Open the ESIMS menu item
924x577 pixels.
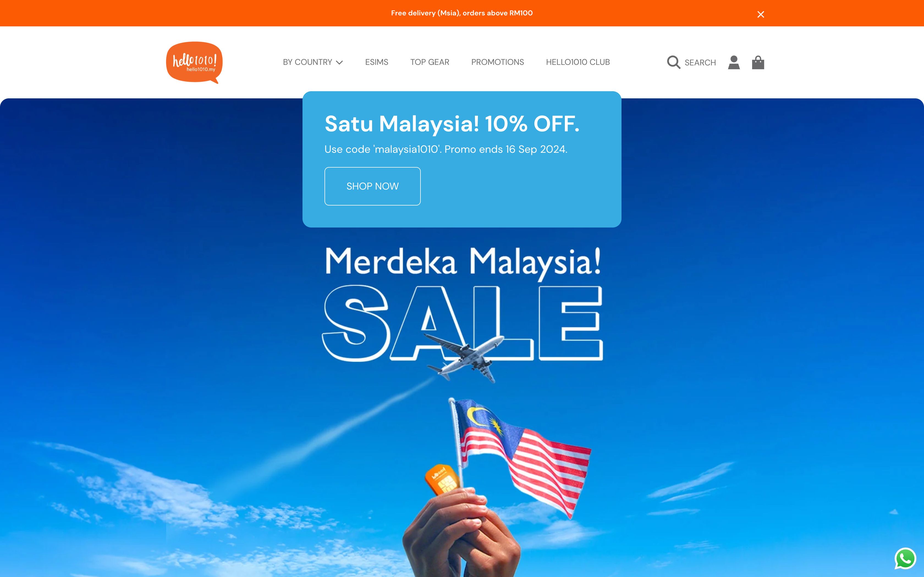click(x=376, y=62)
